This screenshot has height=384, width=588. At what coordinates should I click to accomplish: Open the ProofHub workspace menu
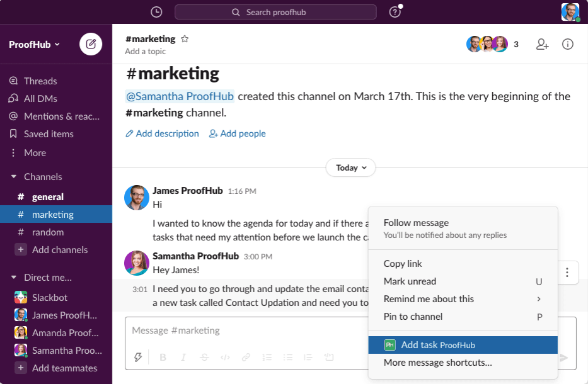coord(34,44)
